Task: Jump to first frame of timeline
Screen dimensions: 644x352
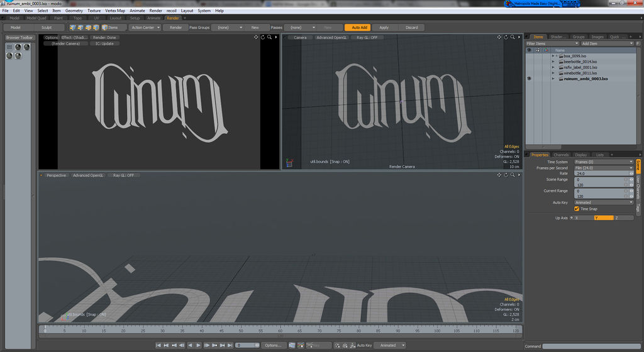Action: pyautogui.click(x=158, y=346)
